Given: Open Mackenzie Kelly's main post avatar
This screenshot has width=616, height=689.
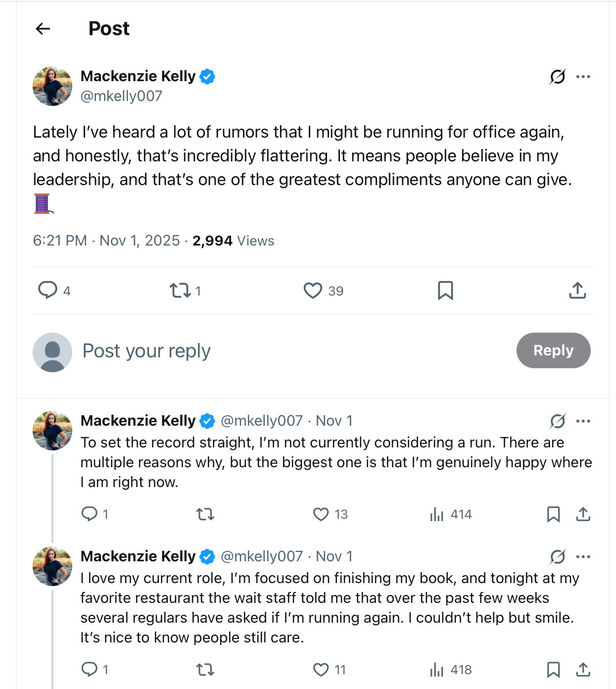Looking at the screenshot, I should point(52,86).
